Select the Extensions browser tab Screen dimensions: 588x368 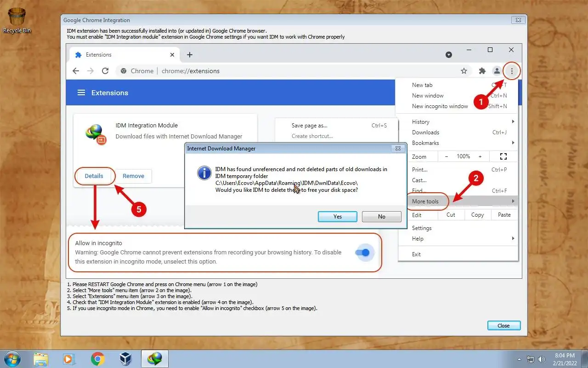click(x=124, y=55)
